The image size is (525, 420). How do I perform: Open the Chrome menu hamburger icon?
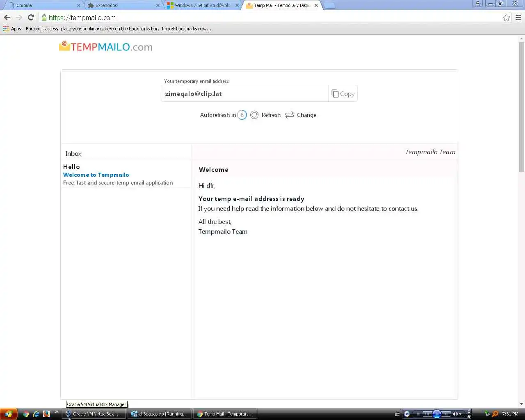coord(518,17)
